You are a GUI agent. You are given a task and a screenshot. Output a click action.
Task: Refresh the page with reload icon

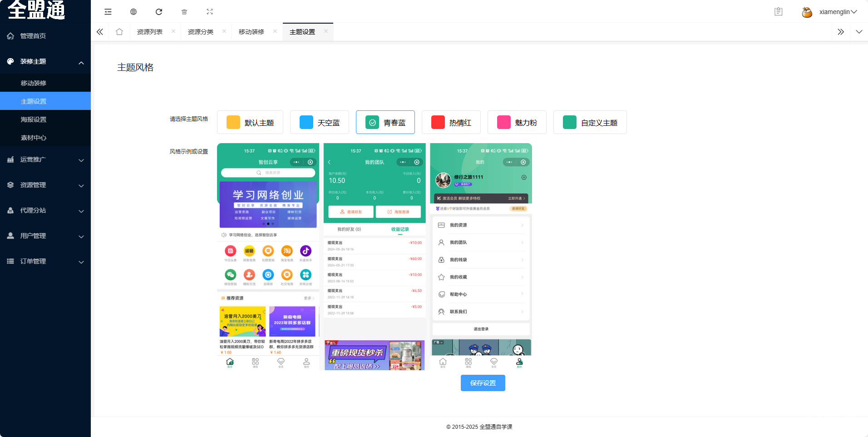point(159,12)
